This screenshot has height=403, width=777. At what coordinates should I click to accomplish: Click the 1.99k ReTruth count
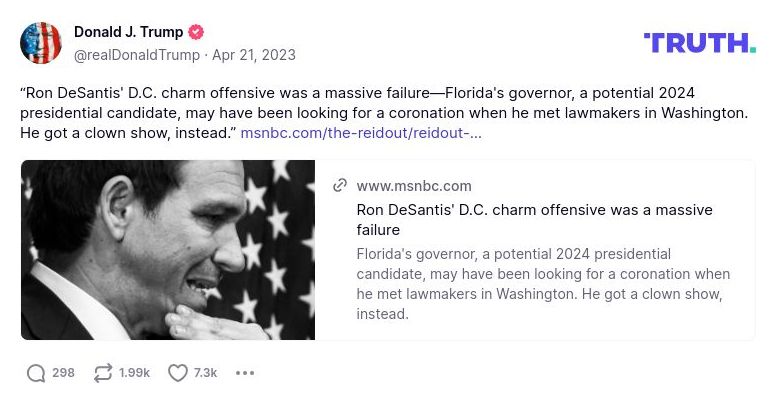pos(134,373)
